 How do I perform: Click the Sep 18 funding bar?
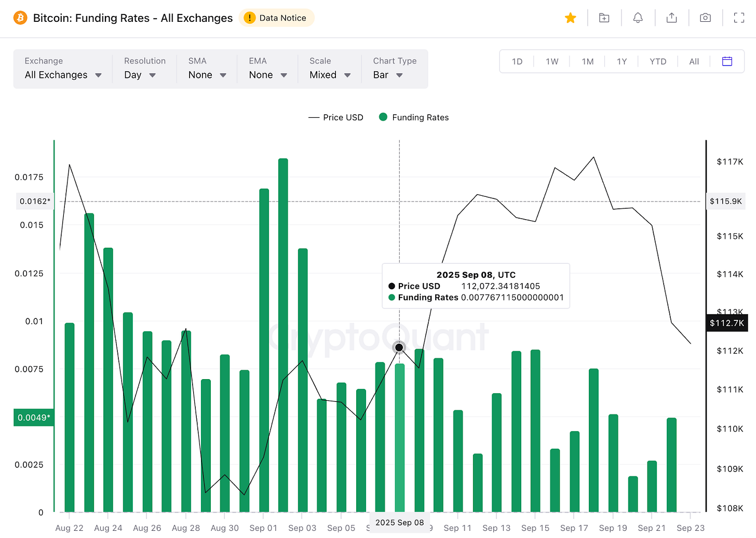593,440
